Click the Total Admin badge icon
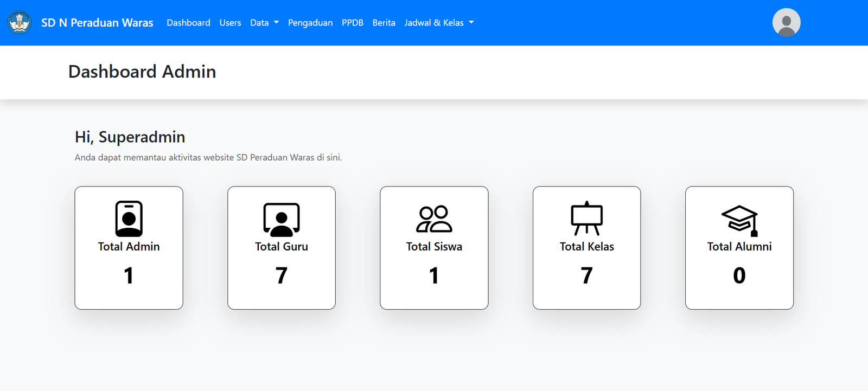The height and width of the screenshot is (391, 868). 129,219
